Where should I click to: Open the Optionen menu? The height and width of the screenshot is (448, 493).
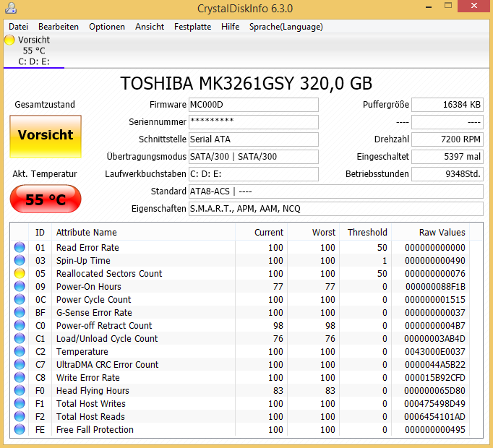(107, 27)
